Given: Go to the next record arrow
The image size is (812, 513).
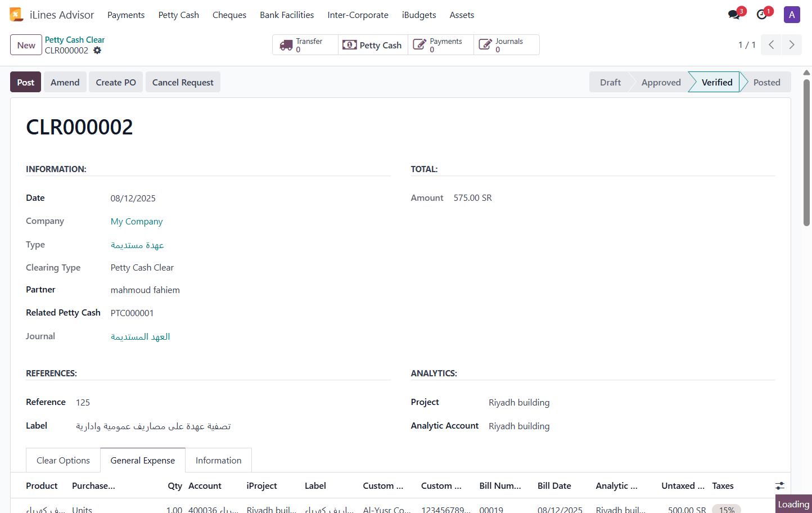Looking at the screenshot, I should pos(792,45).
